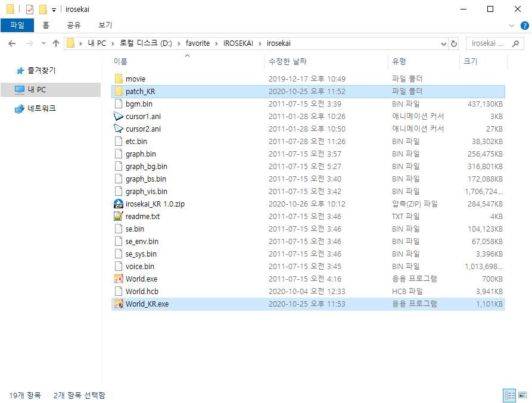Click the graph_bs.bin file icon
The height and width of the screenshot is (403, 532).
(119, 179)
